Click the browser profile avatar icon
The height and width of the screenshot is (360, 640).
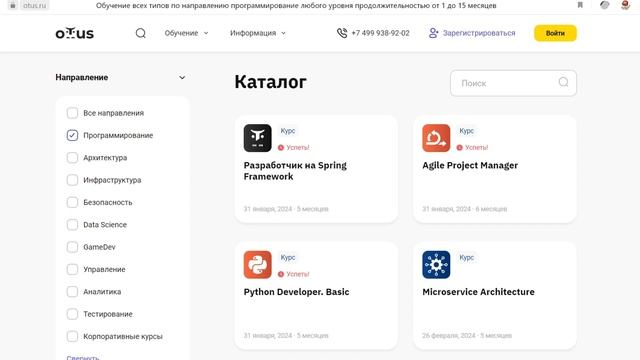pyautogui.click(x=625, y=5)
